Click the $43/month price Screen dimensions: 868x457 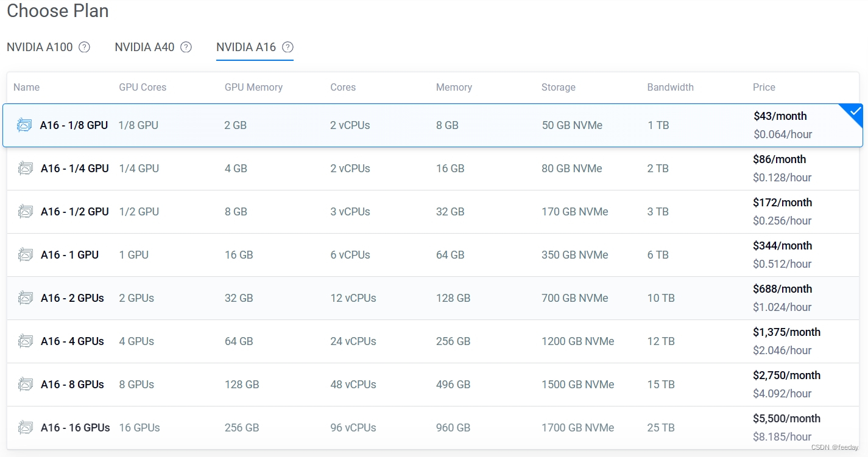click(780, 116)
